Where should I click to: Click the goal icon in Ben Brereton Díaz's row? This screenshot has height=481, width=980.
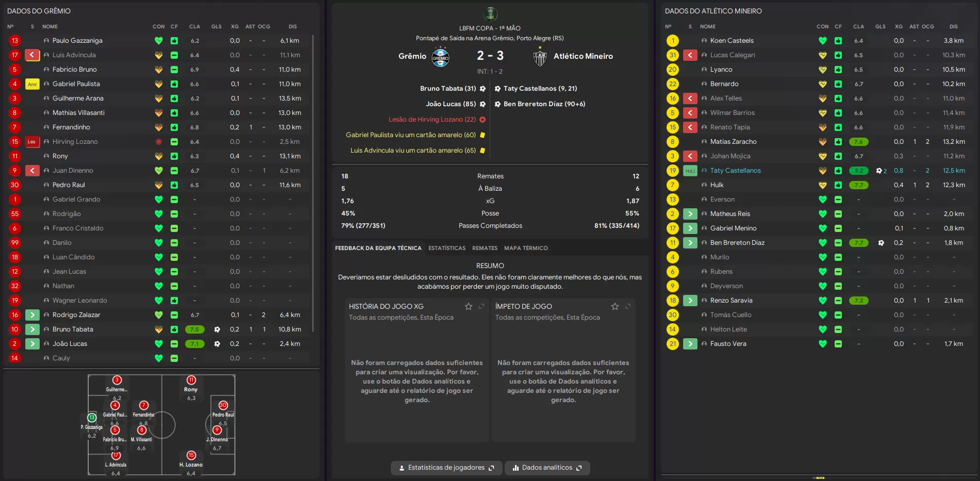[x=881, y=243]
